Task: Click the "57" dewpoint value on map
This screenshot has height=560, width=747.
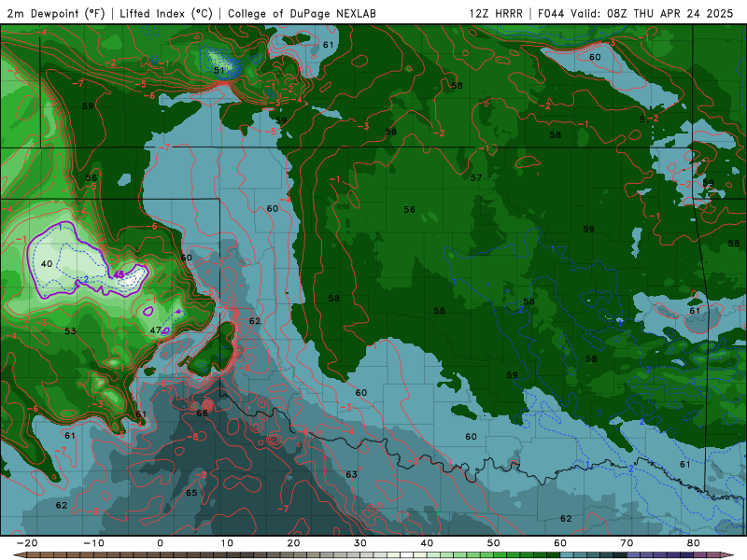Action: pyautogui.click(x=476, y=177)
